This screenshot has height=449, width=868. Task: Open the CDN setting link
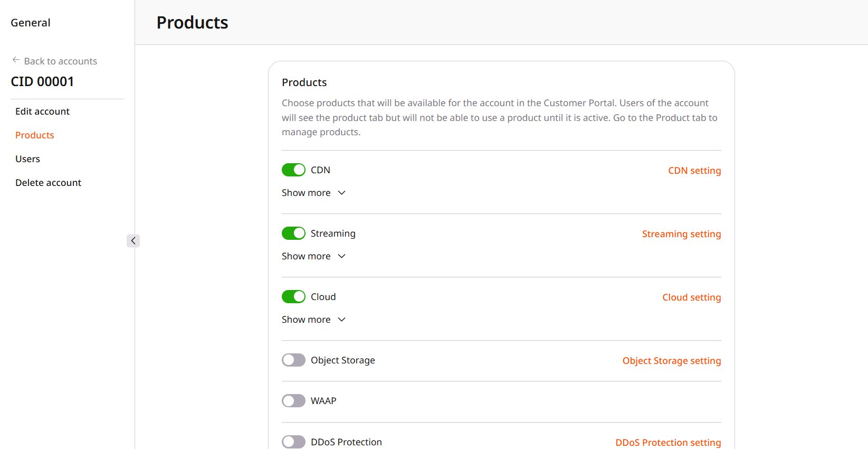tap(694, 171)
